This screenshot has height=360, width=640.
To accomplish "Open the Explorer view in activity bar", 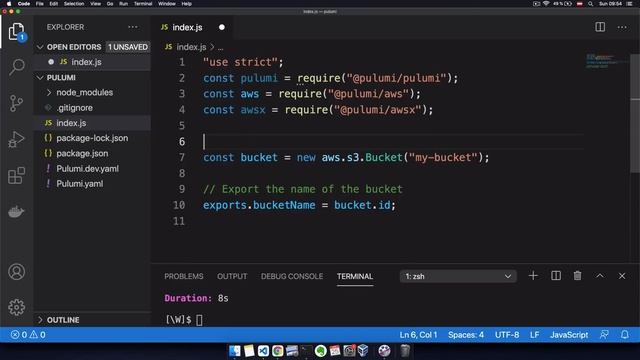I will (x=16, y=32).
